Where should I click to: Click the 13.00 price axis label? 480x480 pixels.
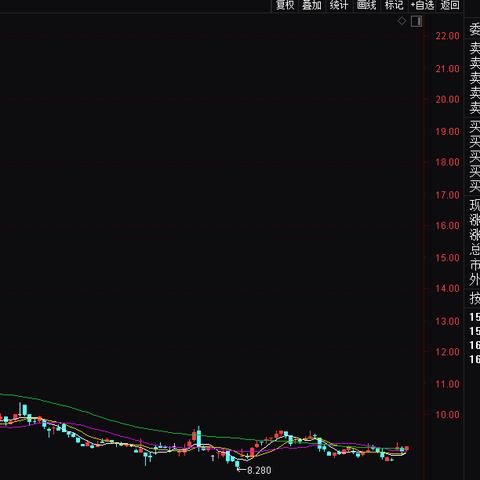[447, 321]
